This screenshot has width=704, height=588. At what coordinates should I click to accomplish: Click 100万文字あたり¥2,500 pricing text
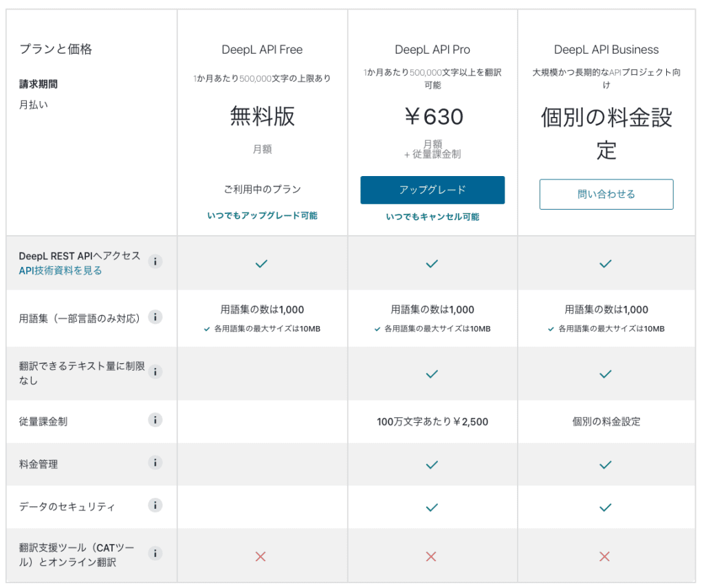tap(432, 422)
